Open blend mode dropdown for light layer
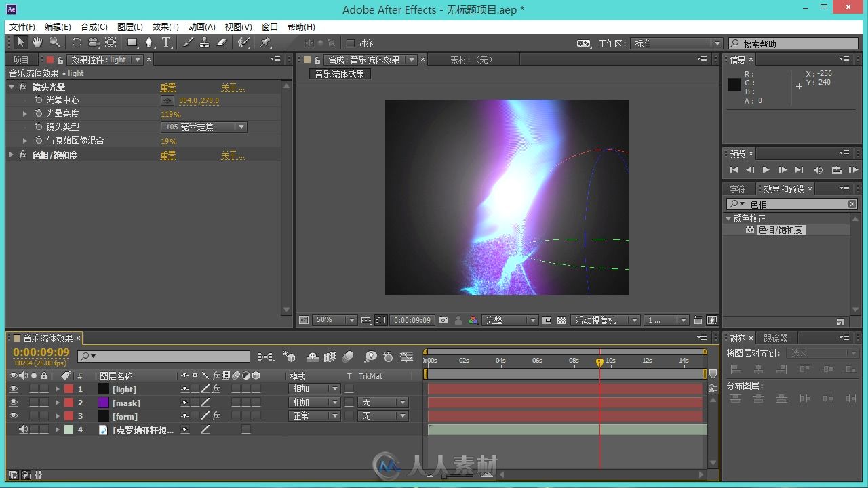The height and width of the screenshot is (488, 868). coord(315,389)
